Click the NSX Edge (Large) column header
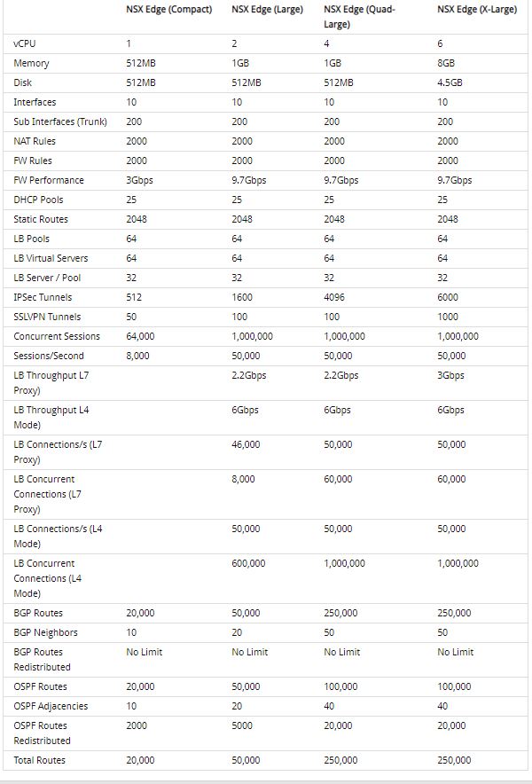Image resolution: width=532 pixels, height=784 pixels. pos(268,10)
